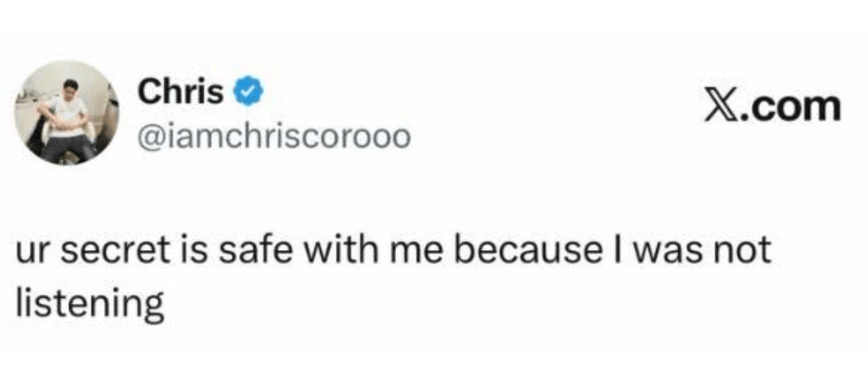Viewport: 868px width, 383px height.
Task: Open Chris's circular profile picture
Action: point(67,113)
